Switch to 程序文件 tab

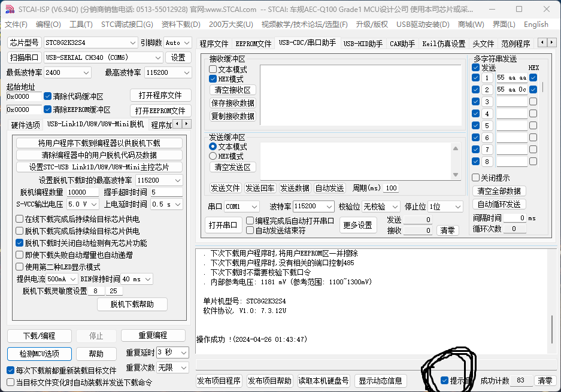coord(214,44)
